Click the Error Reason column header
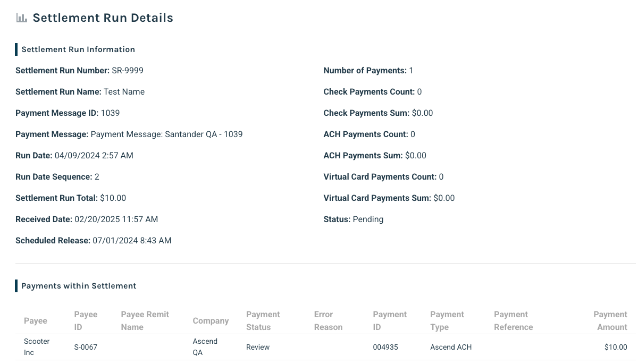 (x=328, y=321)
